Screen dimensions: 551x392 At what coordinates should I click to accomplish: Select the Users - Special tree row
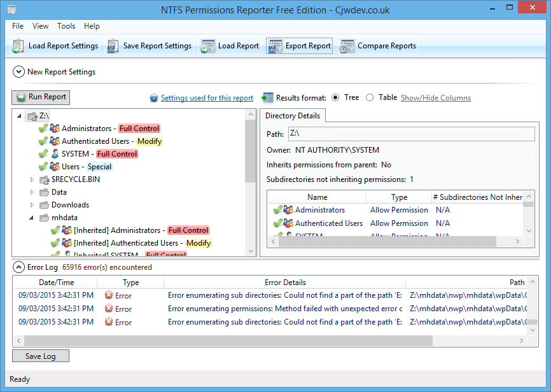[76, 167]
